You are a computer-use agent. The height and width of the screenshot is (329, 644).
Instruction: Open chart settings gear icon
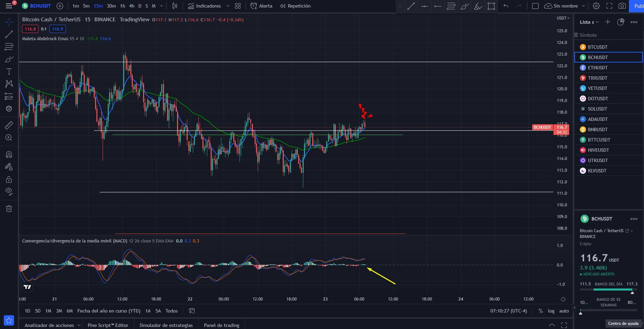[x=596, y=6]
